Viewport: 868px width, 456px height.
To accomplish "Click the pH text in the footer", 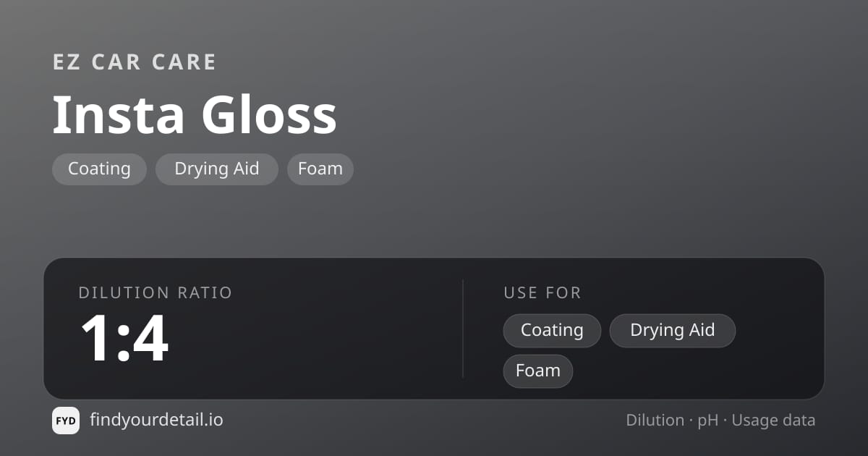I will coord(707,421).
